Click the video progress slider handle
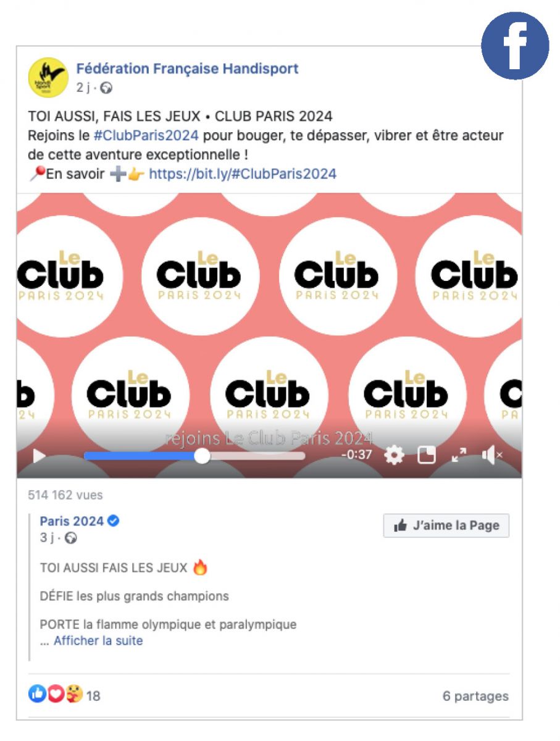 pyautogui.click(x=202, y=456)
